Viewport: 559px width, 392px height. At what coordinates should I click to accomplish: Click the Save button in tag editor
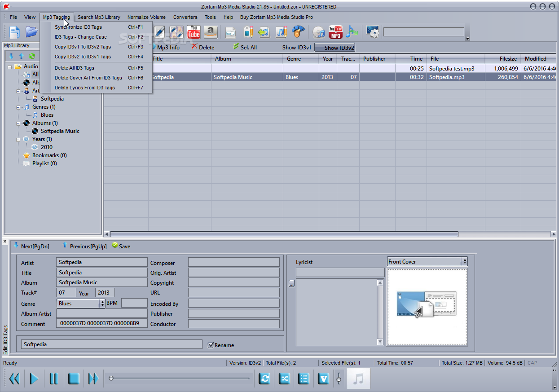coord(121,246)
